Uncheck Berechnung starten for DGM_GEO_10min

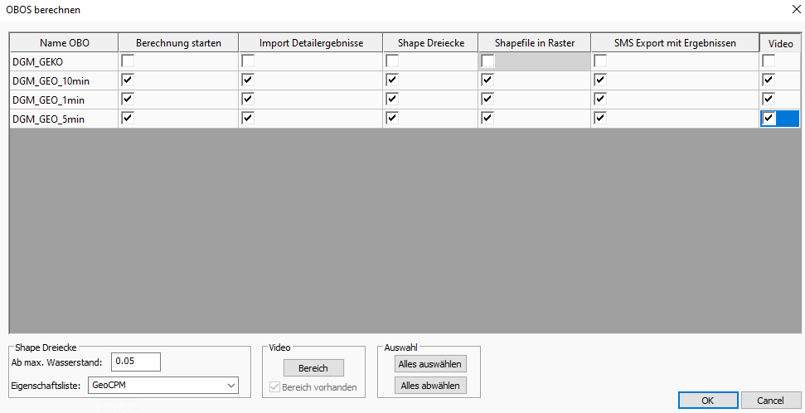[x=127, y=80]
